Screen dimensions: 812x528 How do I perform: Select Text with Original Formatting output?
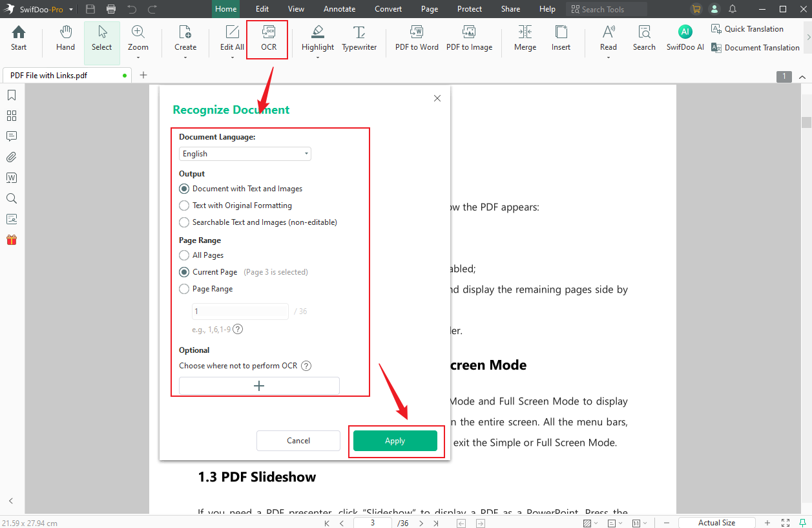point(184,205)
